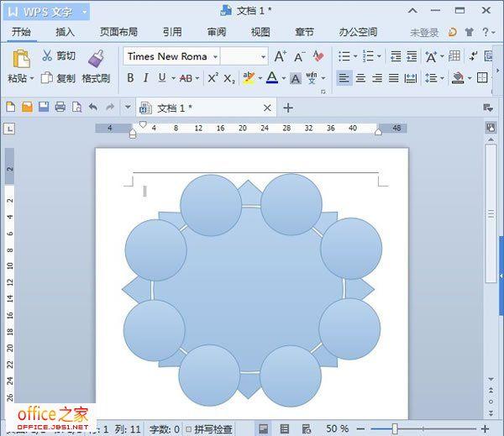504x436 pixels.
Task: Open the 视图 (View) tab
Action: tap(260, 32)
